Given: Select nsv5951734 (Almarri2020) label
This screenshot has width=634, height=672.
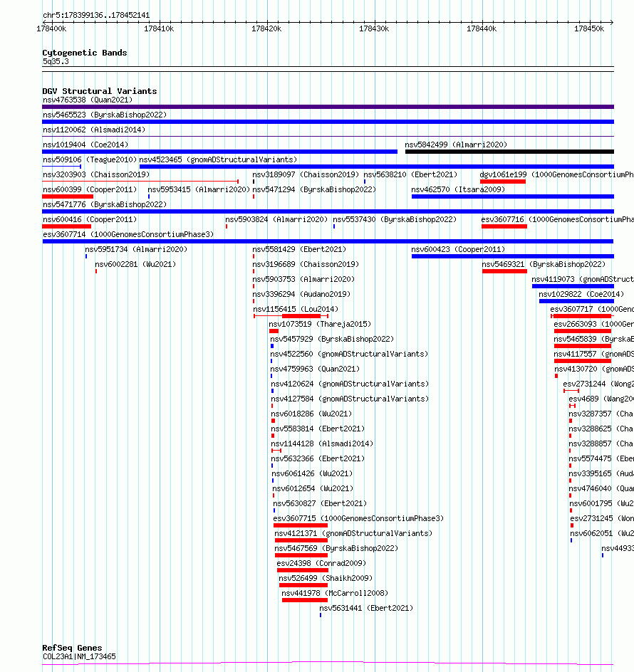Looking at the screenshot, I should (136, 249).
